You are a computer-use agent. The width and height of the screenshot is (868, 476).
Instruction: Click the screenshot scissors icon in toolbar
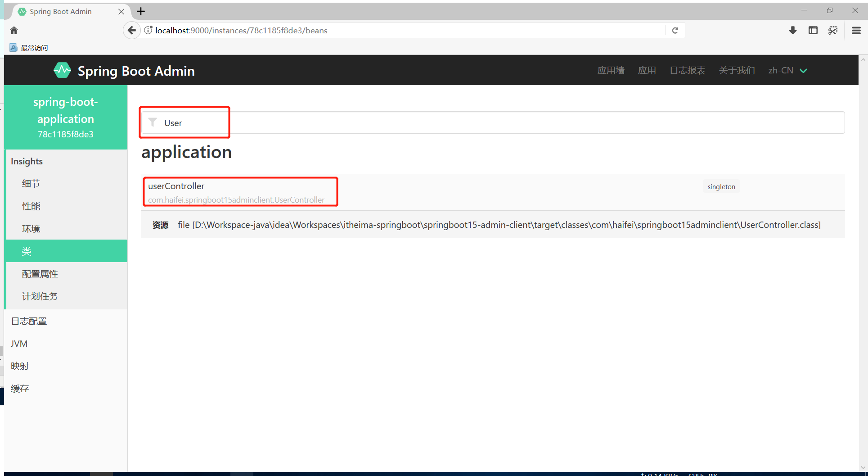point(833,30)
